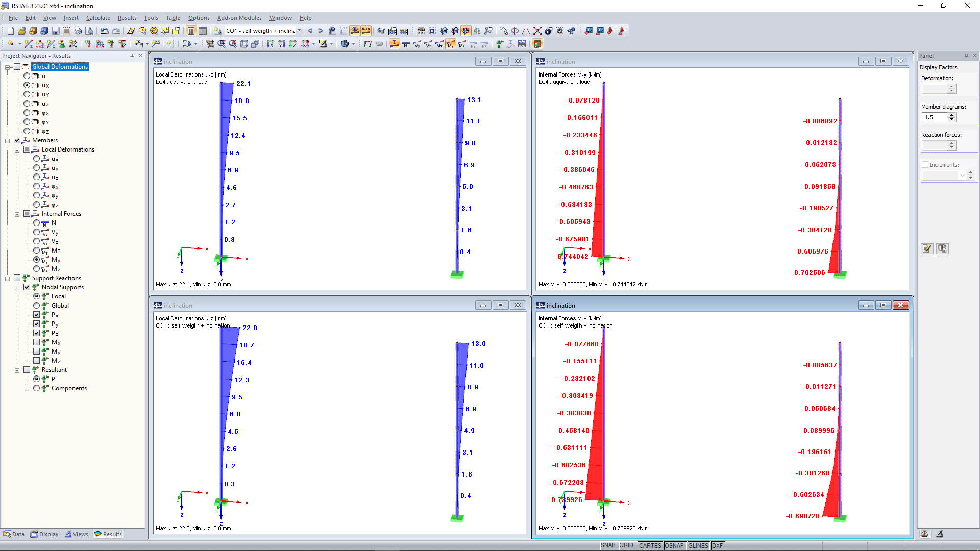Toggle OSNAP in the status bar
980x551 pixels.
tap(674, 545)
